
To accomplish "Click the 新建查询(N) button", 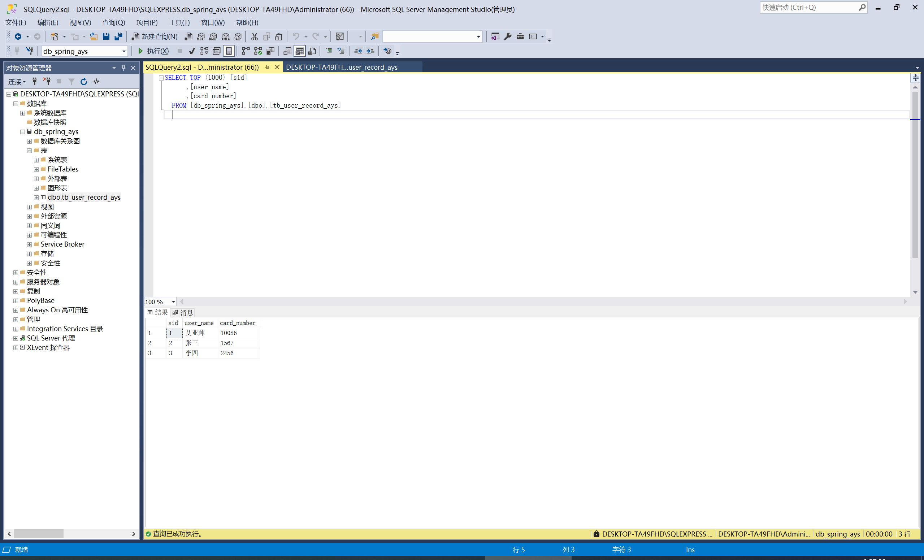I will (155, 36).
